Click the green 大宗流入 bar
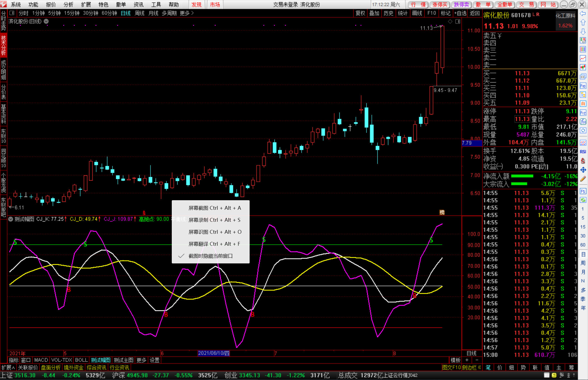 point(519,184)
